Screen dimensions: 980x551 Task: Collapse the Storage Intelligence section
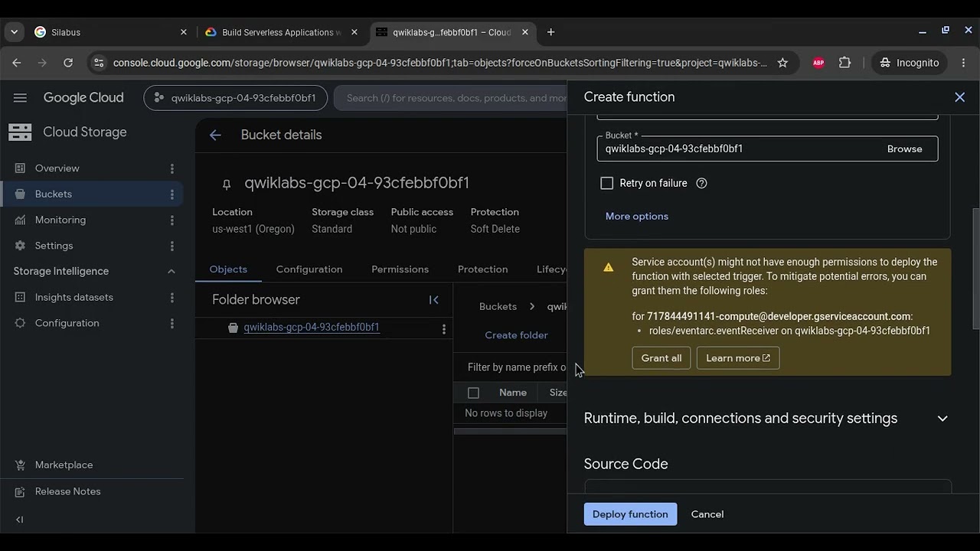(171, 271)
